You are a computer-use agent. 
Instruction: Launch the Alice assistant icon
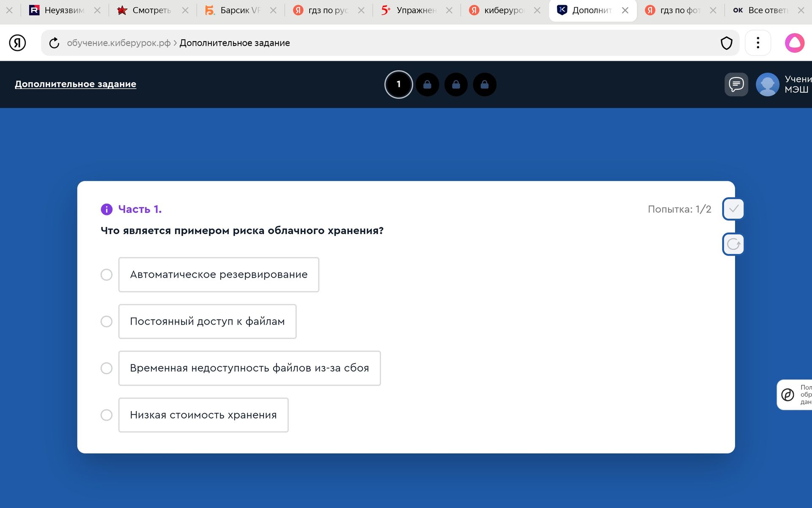795,43
